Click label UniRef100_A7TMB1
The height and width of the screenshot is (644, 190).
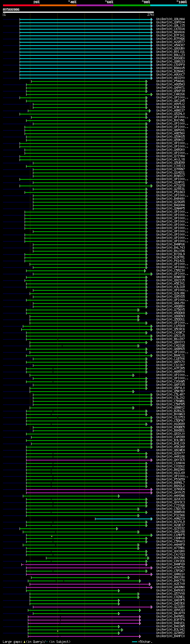click(x=170, y=548)
